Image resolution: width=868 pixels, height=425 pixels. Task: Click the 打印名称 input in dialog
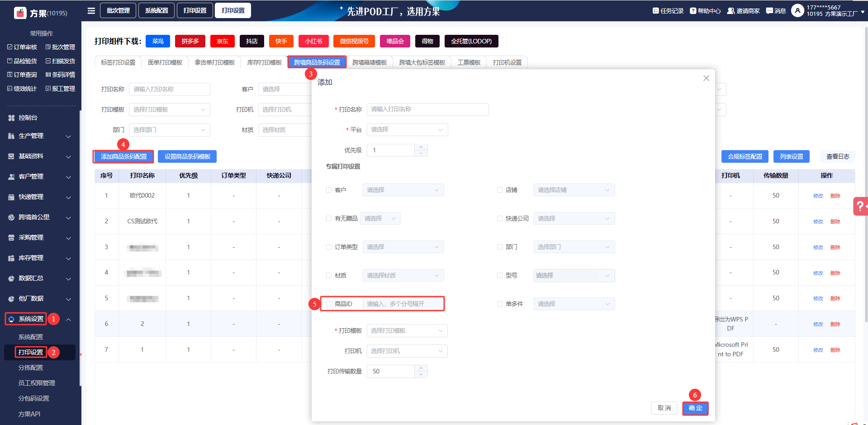pos(427,109)
